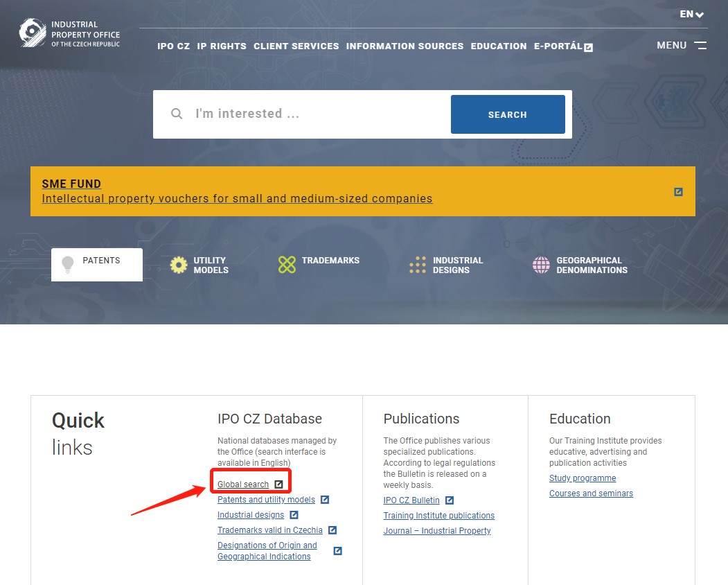This screenshot has height=585, width=728.
Task: Click the Education heading
Action: coord(580,419)
